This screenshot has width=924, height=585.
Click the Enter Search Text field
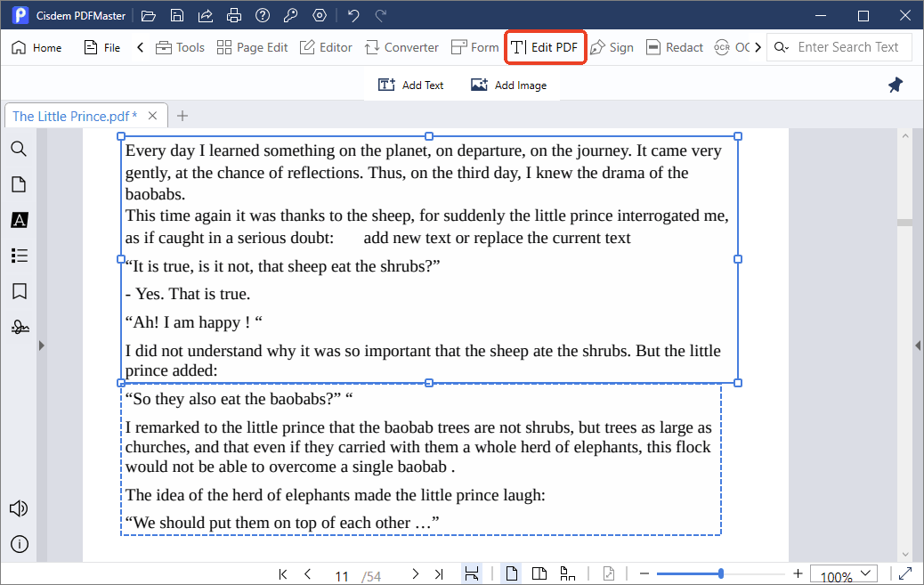[848, 47]
